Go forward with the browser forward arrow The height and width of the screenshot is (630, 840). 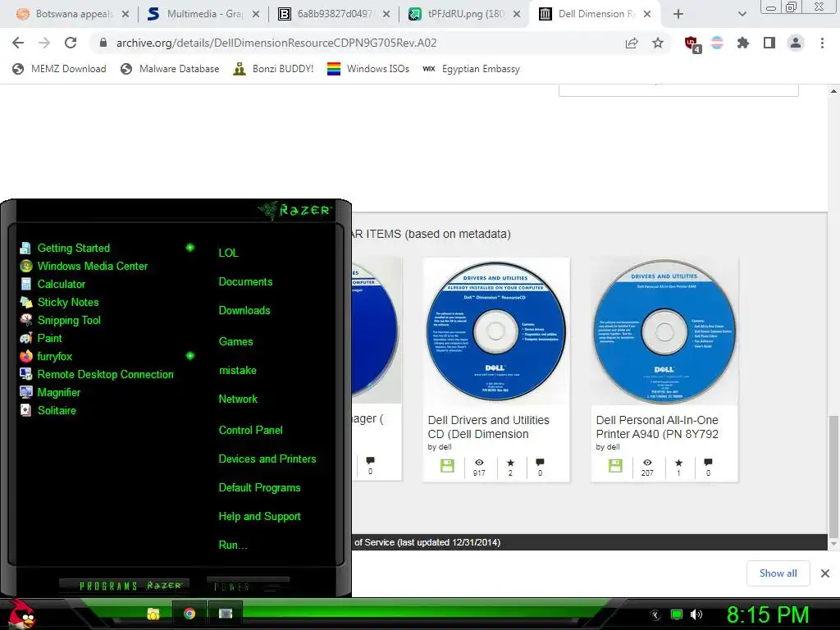click(x=44, y=43)
